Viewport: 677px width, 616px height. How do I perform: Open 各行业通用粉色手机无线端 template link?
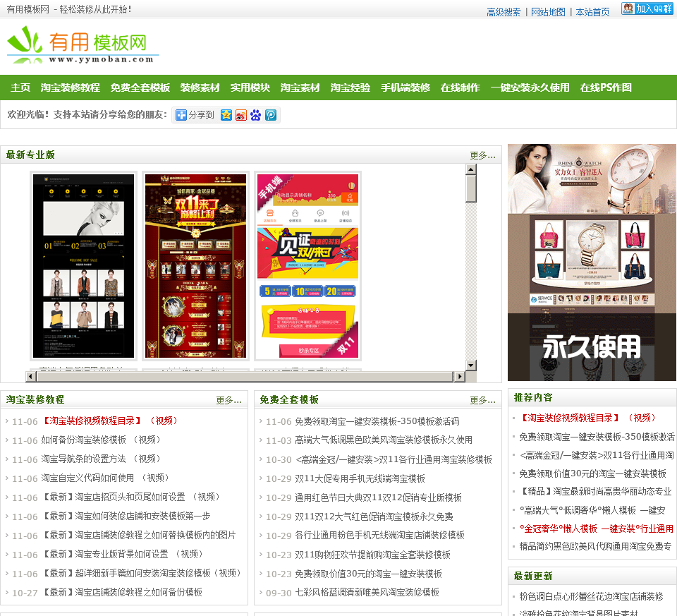point(379,536)
